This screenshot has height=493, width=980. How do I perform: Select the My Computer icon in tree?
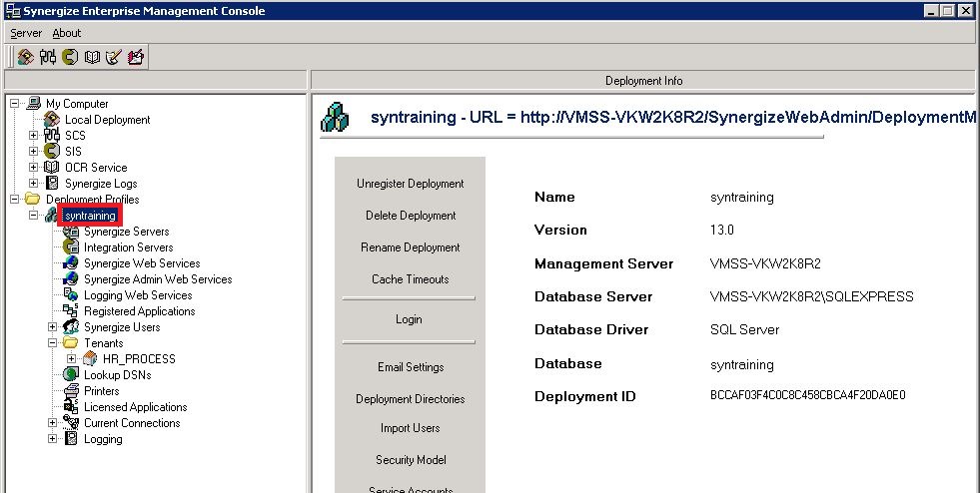tap(33, 104)
